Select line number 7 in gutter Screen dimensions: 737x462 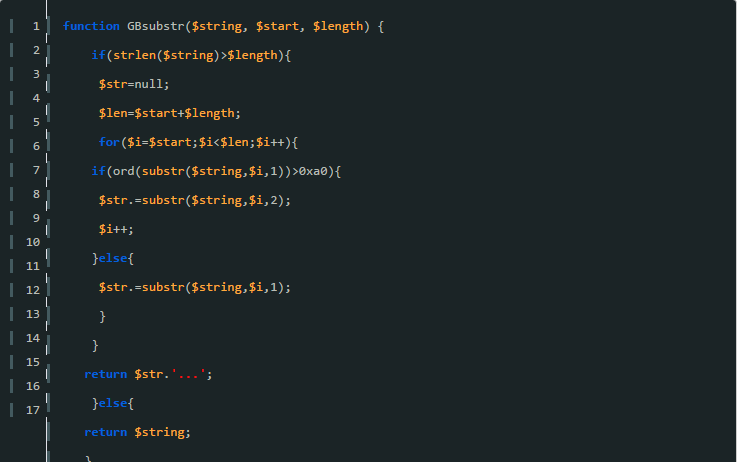click(x=36, y=170)
